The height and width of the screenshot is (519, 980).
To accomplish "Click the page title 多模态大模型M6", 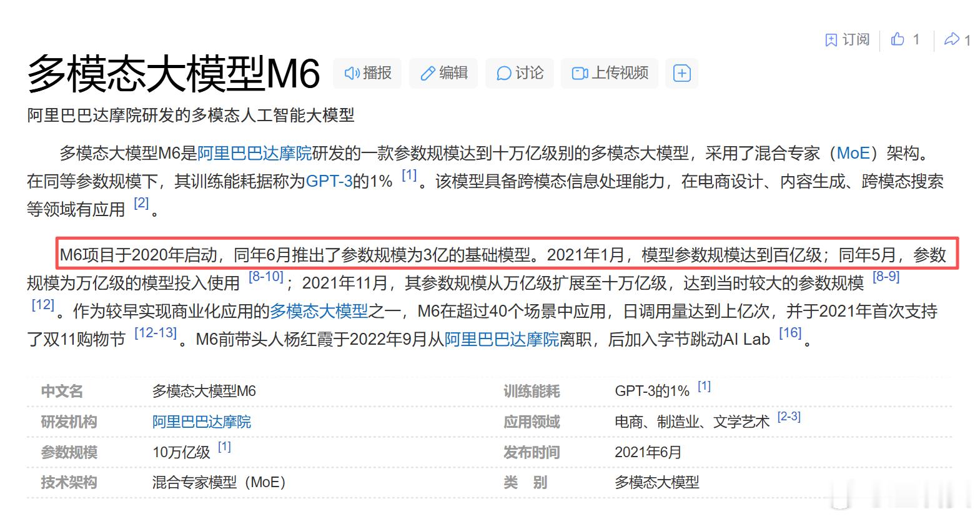I will [x=174, y=74].
